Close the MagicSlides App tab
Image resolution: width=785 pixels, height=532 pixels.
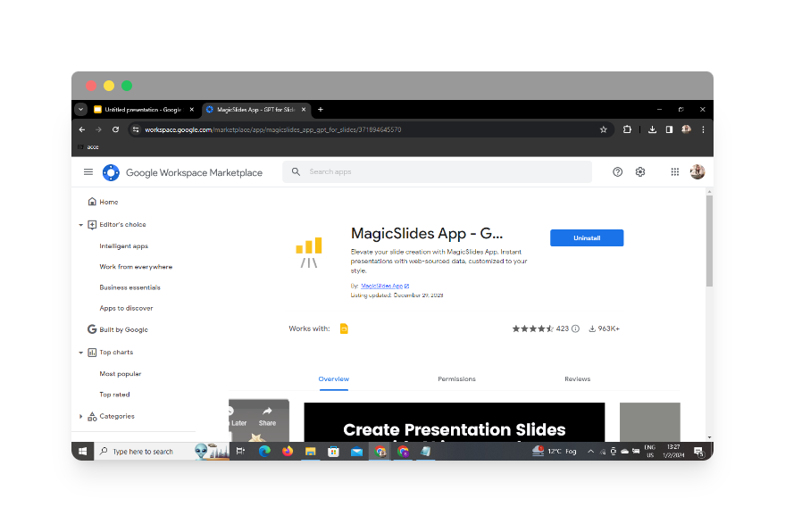304,110
